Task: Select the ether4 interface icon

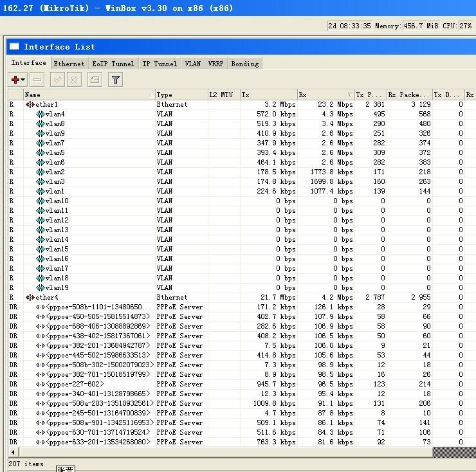Action: coord(30,298)
